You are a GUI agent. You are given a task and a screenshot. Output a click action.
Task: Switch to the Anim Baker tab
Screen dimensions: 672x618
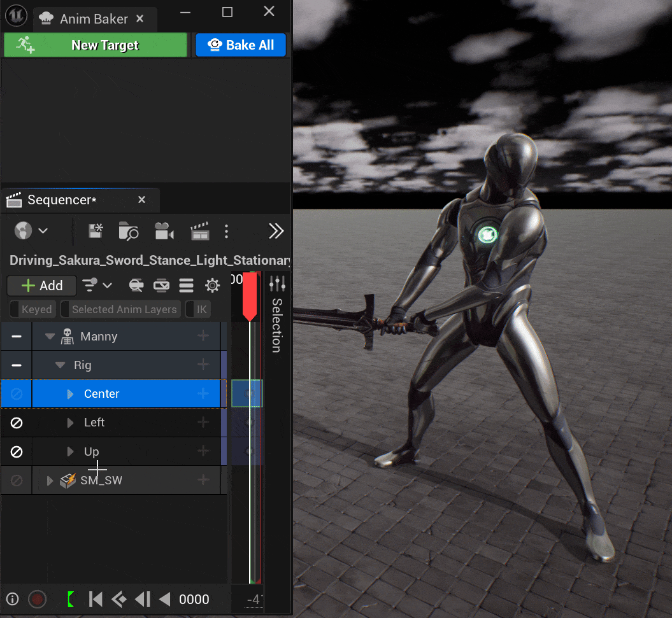pos(93,19)
